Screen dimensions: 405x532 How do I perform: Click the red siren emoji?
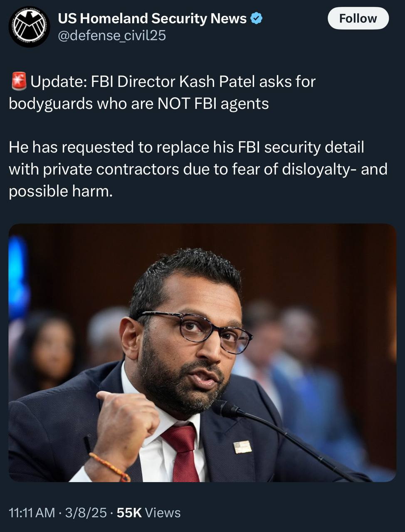(18, 81)
